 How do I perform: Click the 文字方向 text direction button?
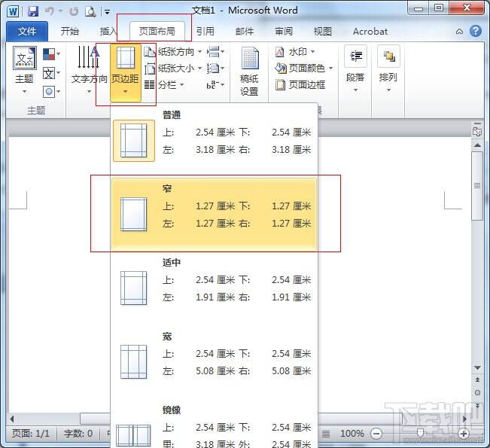89,70
